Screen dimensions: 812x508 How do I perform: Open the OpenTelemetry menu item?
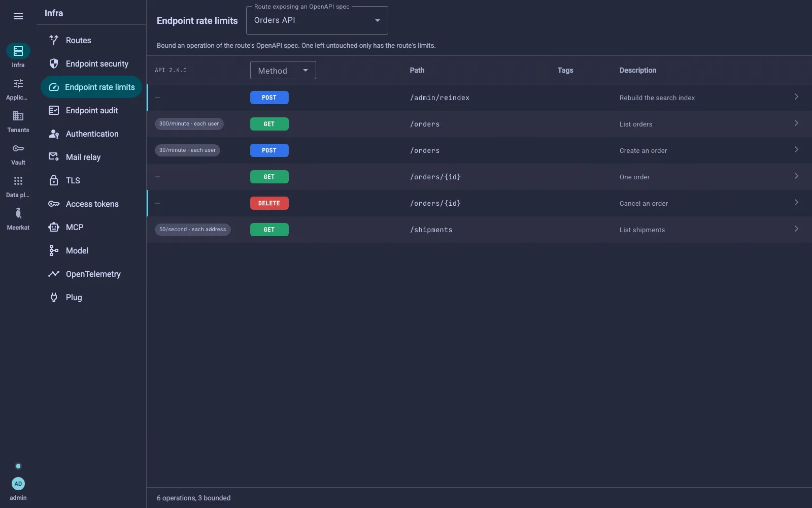[x=91, y=274]
